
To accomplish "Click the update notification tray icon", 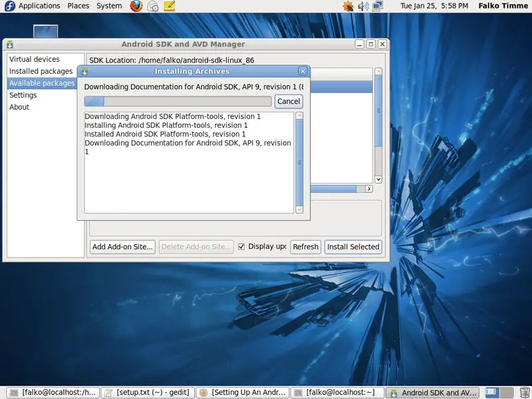I will [x=348, y=6].
